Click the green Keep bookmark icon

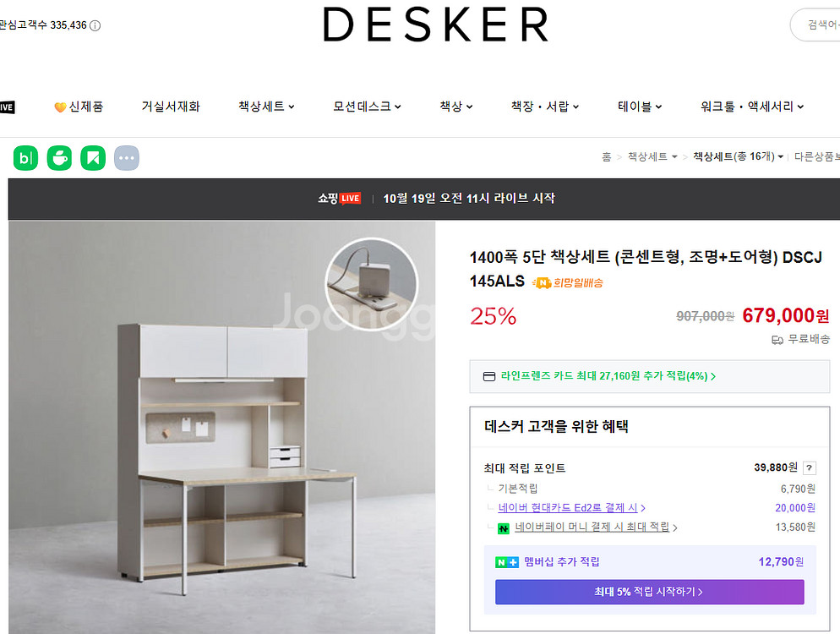pyautogui.click(x=93, y=158)
